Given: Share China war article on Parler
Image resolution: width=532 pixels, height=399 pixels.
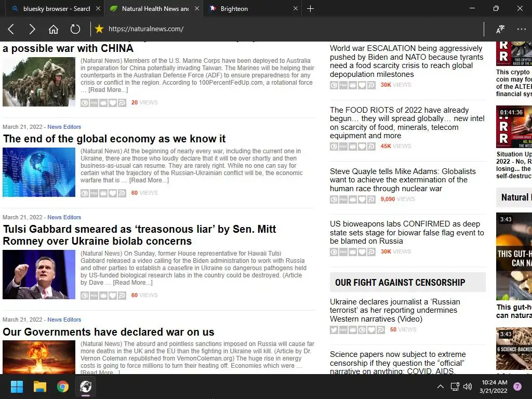Looking at the screenshot, I should point(122,103).
